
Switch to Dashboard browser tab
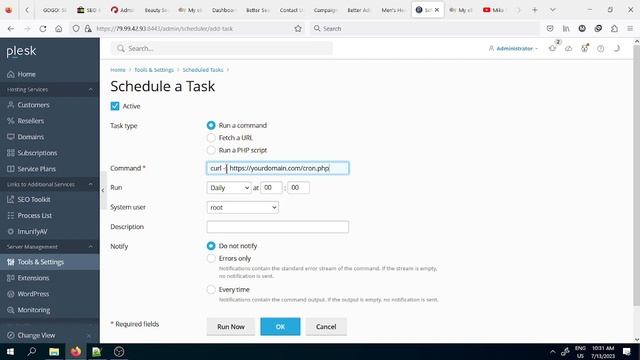point(222,10)
